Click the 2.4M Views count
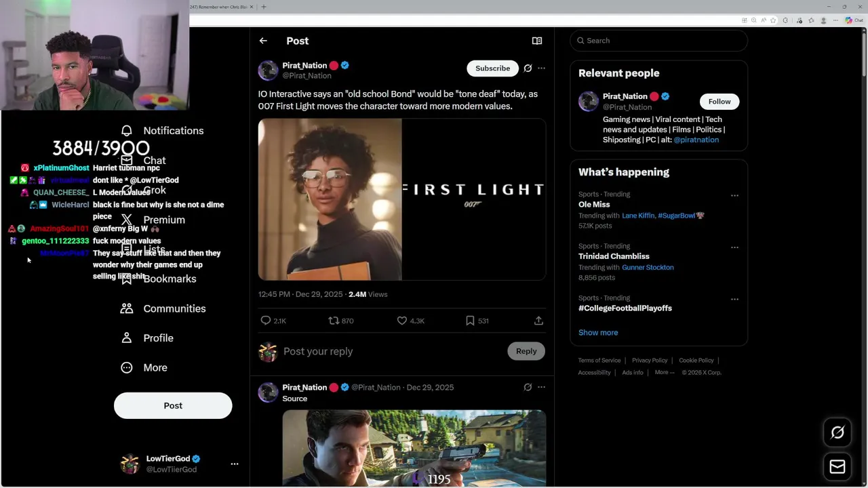868x488 pixels. pos(368,294)
